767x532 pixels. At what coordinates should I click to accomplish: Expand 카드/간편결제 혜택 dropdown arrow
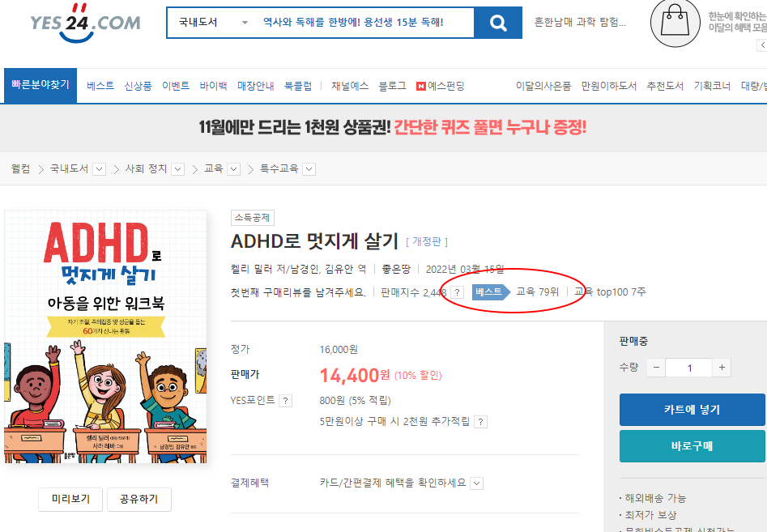pyautogui.click(x=476, y=483)
